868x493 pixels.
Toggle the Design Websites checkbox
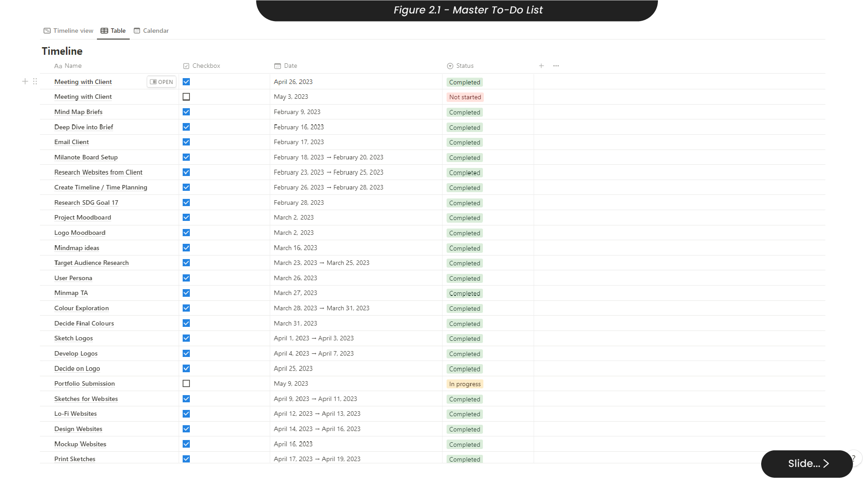click(186, 429)
